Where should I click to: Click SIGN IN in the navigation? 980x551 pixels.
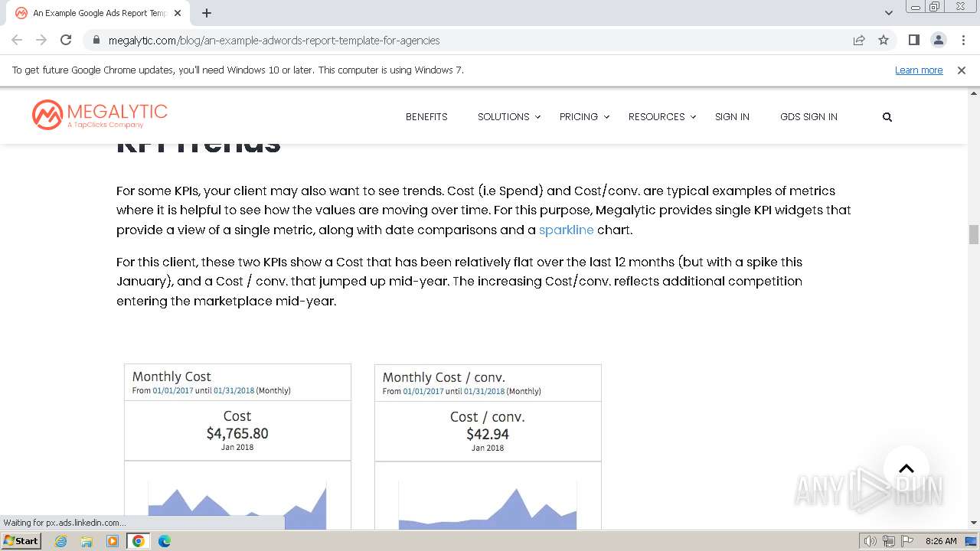tap(732, 117)
